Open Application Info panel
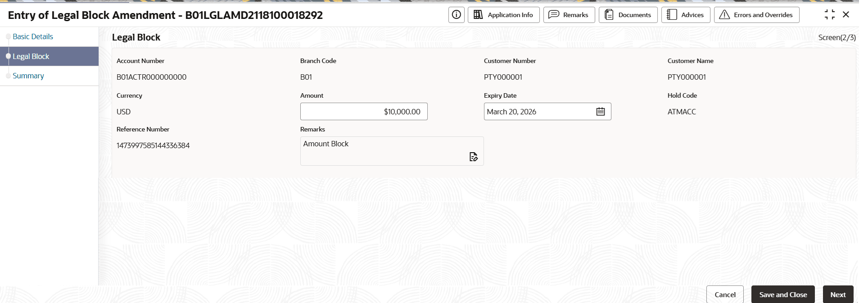This screenshot has height=303, width=868. 503,15
